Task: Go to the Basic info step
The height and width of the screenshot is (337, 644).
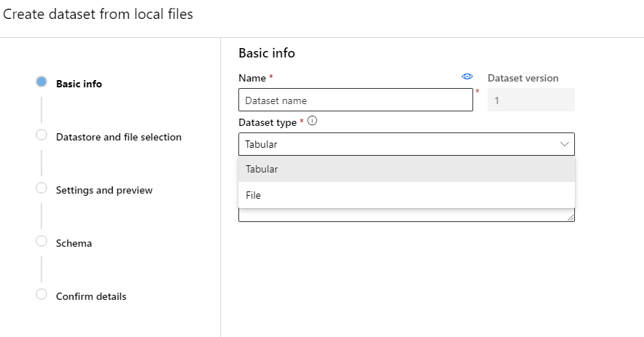Action: coord(79,84)
